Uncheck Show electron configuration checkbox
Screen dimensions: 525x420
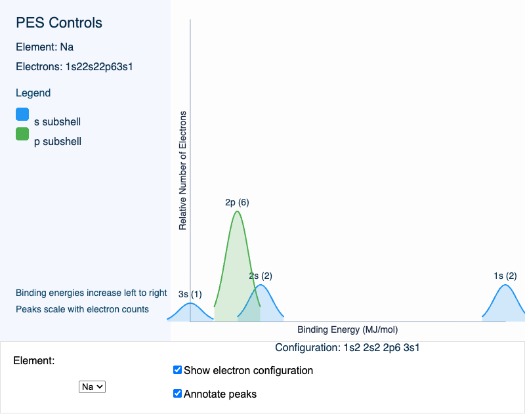click(177, 370)
